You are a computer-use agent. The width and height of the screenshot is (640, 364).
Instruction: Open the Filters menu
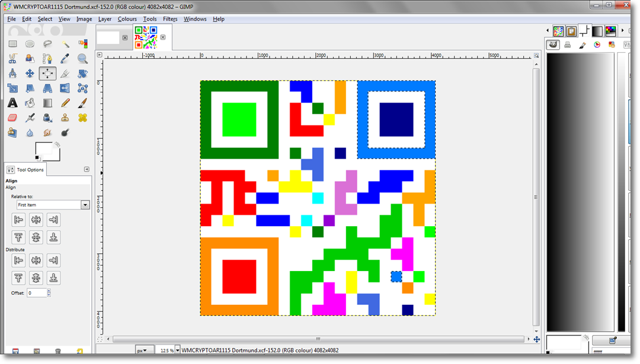pos(170,19)
